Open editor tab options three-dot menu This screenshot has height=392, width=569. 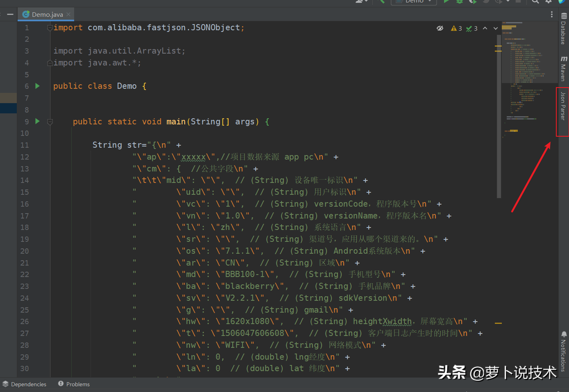[552, 14]
